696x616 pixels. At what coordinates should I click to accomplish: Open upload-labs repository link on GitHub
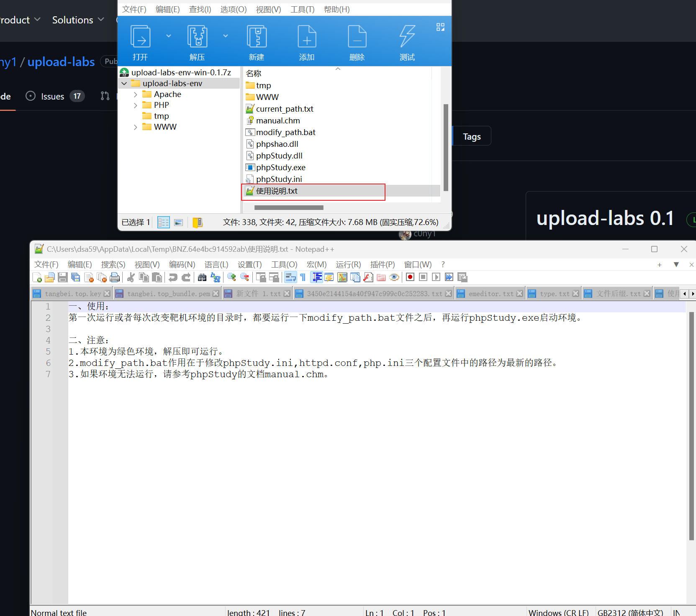(61, 62)
